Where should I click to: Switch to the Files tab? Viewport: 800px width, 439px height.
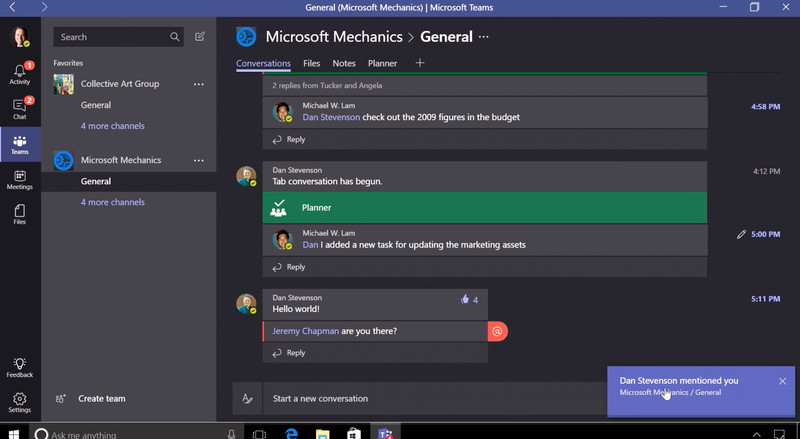point(311,63)
